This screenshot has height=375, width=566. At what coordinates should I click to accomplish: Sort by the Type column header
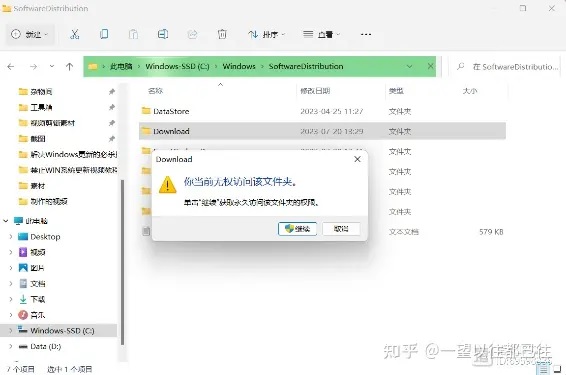[396, 91]
